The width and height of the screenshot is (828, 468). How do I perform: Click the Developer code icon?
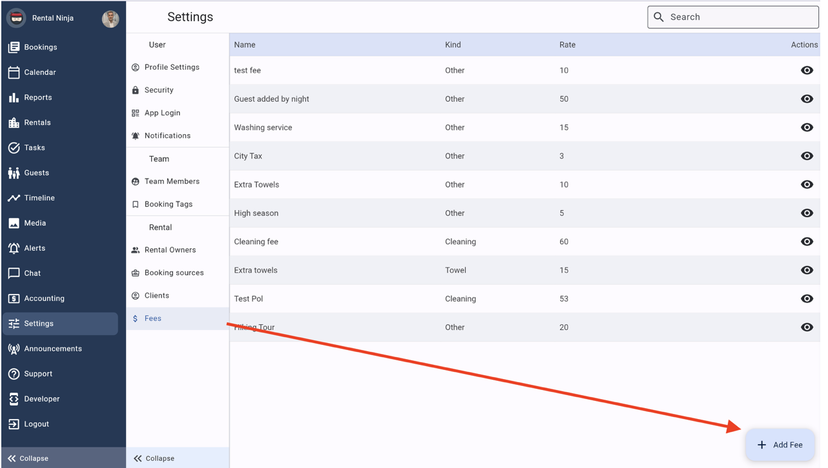(14, 399)
